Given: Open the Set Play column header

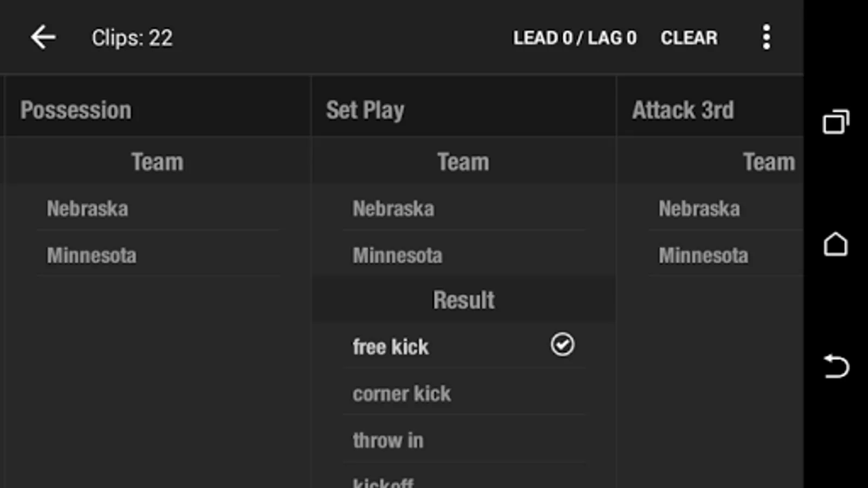Looking at the screenshot, I should pyautogui.click(x=365, y=110).
